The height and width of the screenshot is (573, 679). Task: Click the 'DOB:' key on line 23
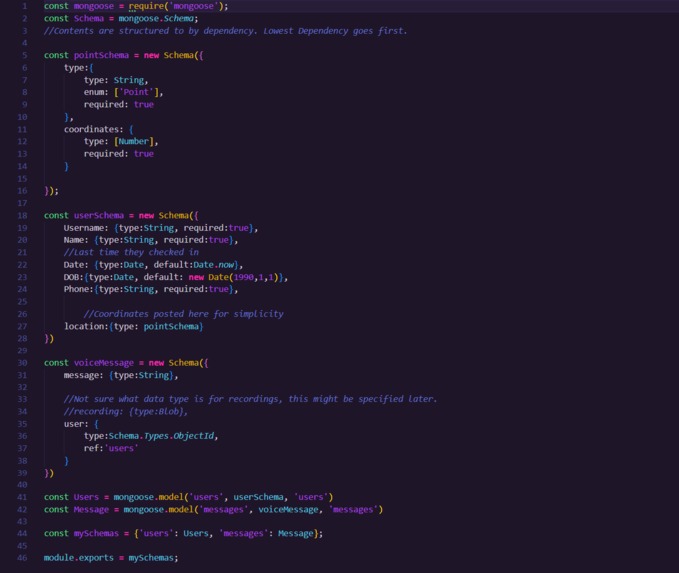click(x=74, y=277)
